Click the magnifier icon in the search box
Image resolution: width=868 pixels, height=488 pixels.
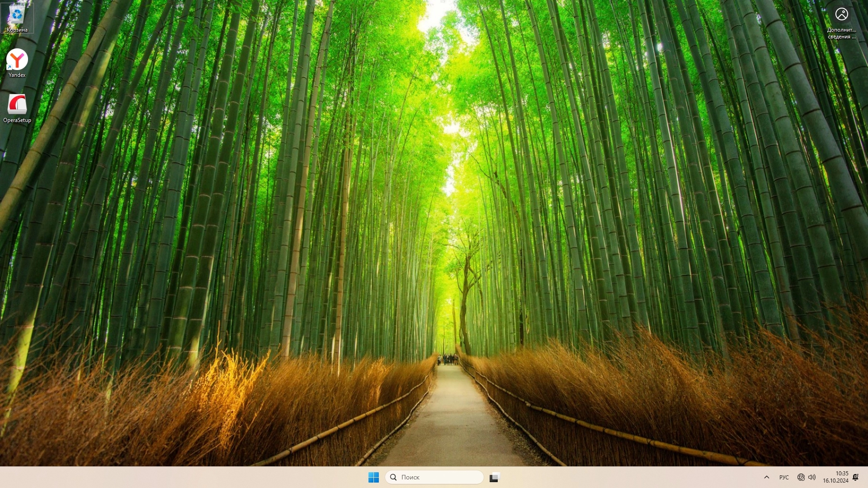pos(393,477)
